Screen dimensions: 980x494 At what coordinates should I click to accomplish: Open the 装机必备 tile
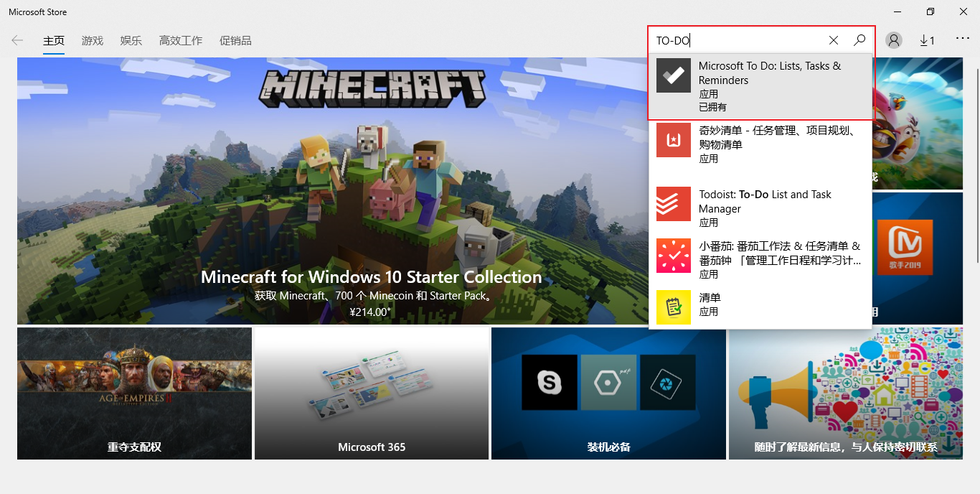[608, 393]
